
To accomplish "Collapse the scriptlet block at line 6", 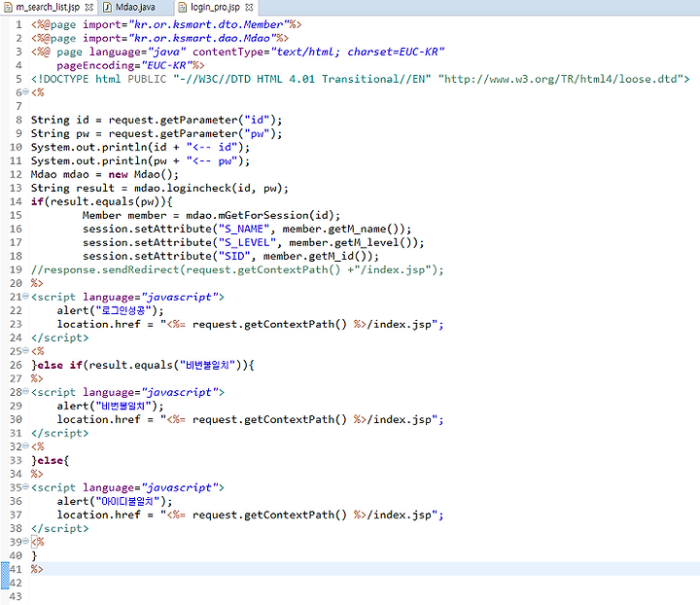I will (x=26, y=91).
